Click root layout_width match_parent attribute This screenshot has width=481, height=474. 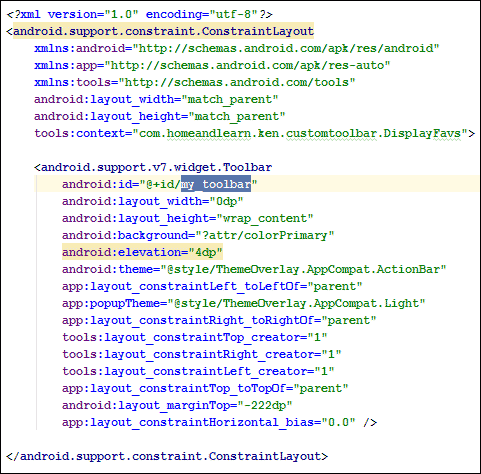(156, 99)
